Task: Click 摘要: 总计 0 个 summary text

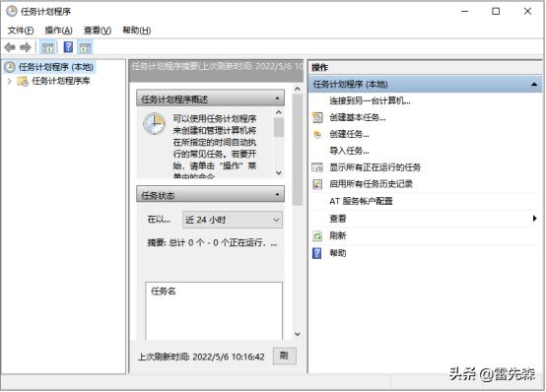Action: click(x=212, y=242)
